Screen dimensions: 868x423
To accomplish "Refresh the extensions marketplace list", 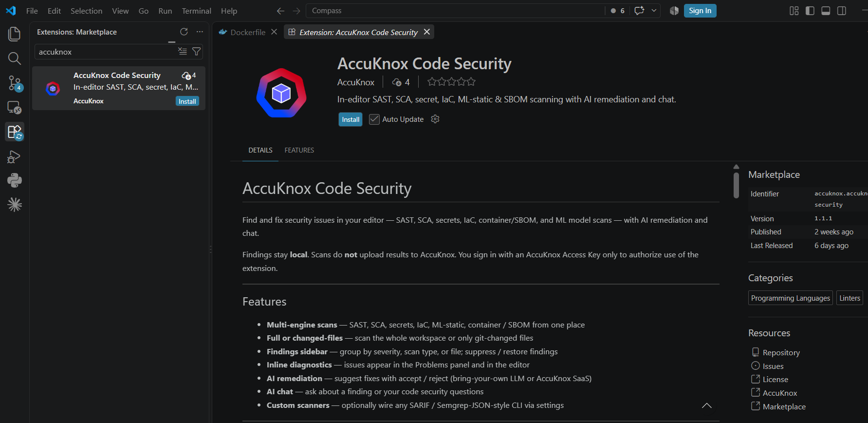I will click(184, 32).
